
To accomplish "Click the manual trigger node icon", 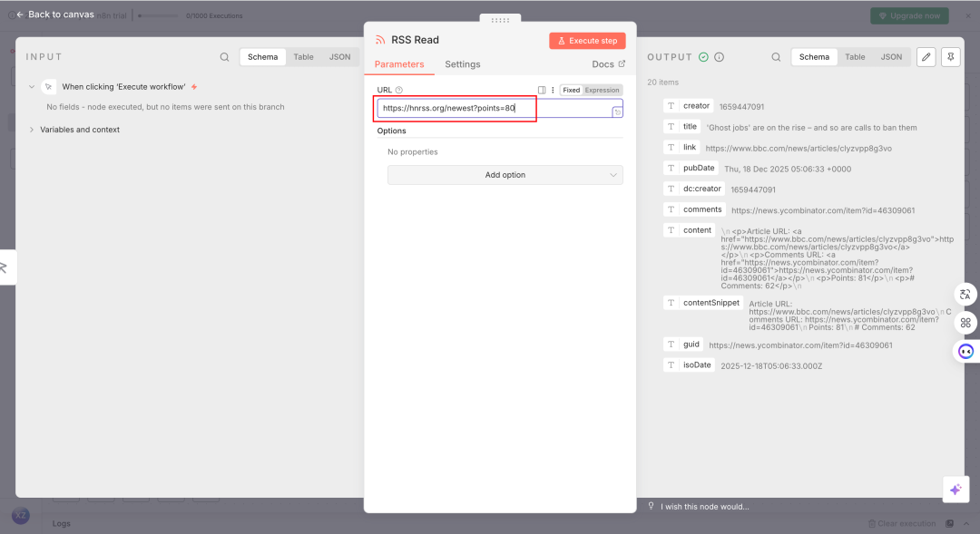I will pyautogui.click(x=49, y=87).
